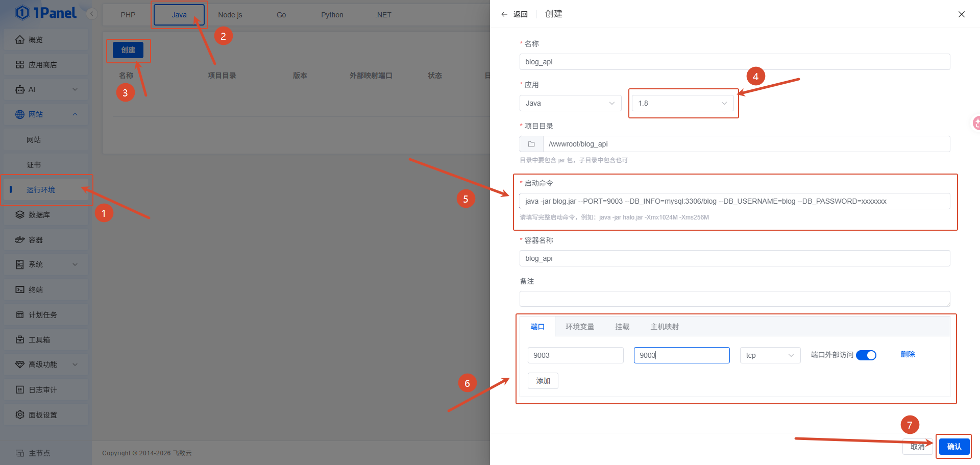This screenshot has height=465, width=980.
Task: Click the first 9003 port field
Action: [x=576, y=355]
